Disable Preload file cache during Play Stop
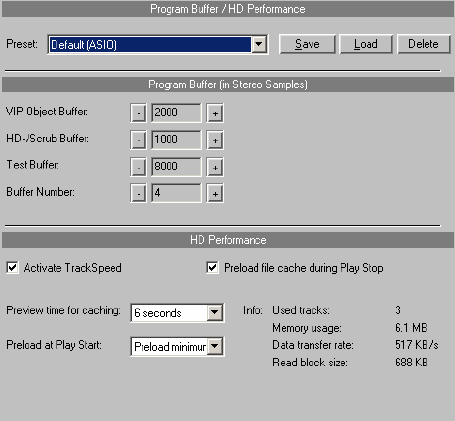Screen dimensions: 455x421 pyautogui.click(x=212, y=268)
